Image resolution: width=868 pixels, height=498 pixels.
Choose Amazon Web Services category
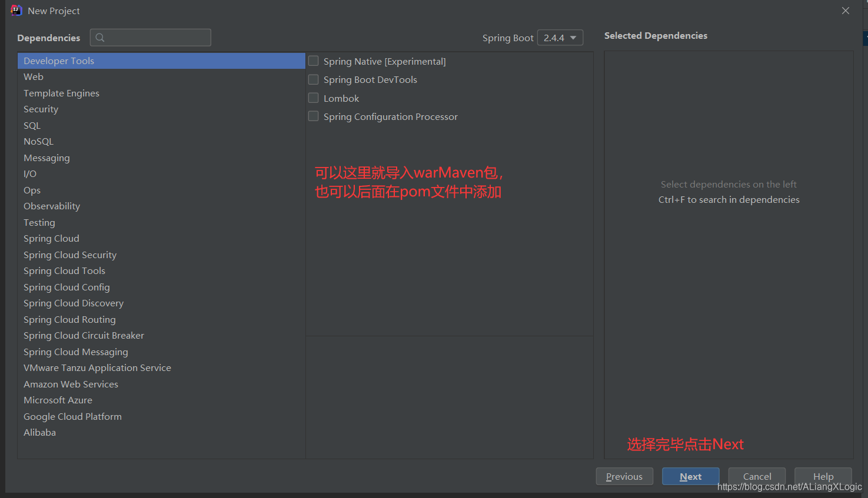(161, 384)
